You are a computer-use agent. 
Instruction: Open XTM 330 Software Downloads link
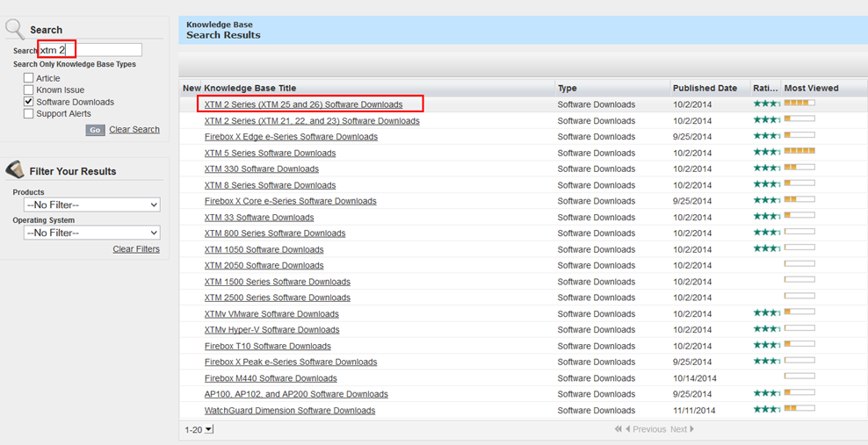(x=262, y=169)
